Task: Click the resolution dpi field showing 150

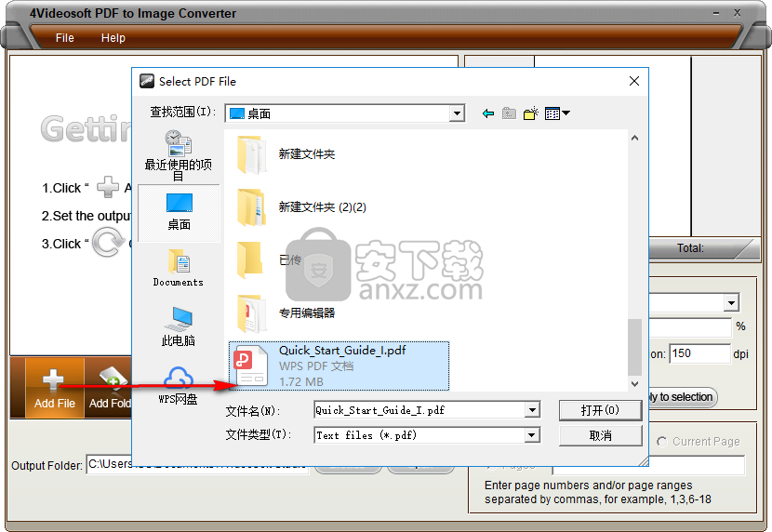Action: tap(699, 353)
